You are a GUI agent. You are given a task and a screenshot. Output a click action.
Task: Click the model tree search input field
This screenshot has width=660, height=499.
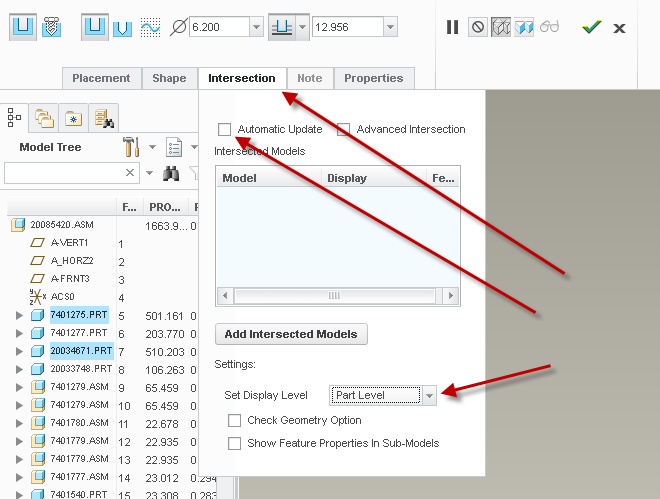point(64,173)
